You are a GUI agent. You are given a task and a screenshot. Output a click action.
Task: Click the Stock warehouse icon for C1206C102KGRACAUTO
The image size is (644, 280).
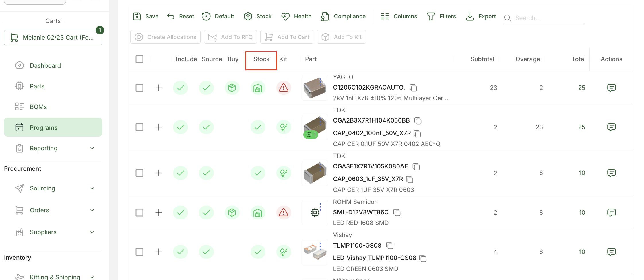point(258,88)
